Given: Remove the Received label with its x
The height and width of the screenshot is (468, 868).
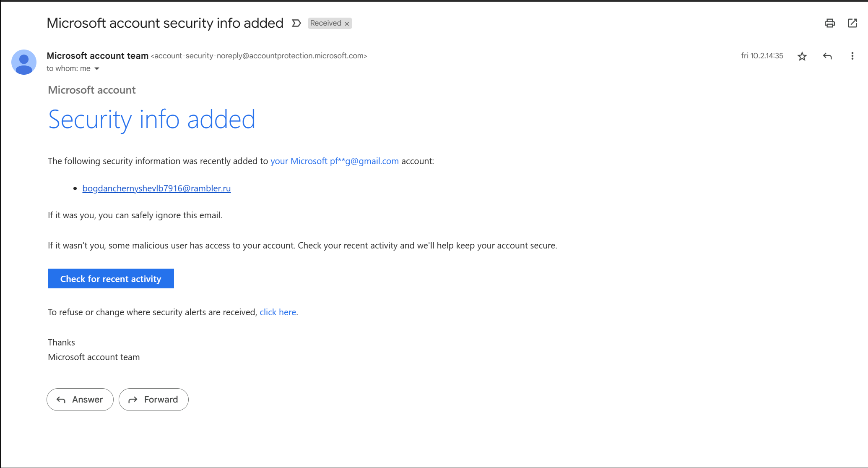Looking at the screenshot, I should pos(347,24).
